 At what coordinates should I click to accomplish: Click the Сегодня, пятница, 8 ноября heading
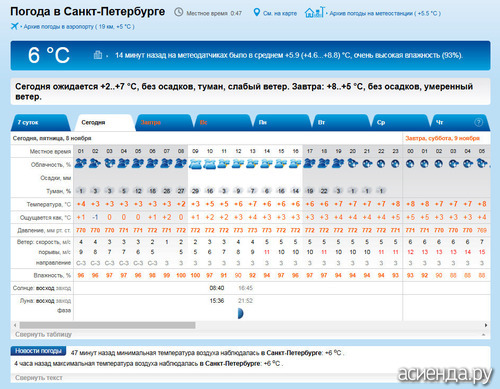pos(52,138)
